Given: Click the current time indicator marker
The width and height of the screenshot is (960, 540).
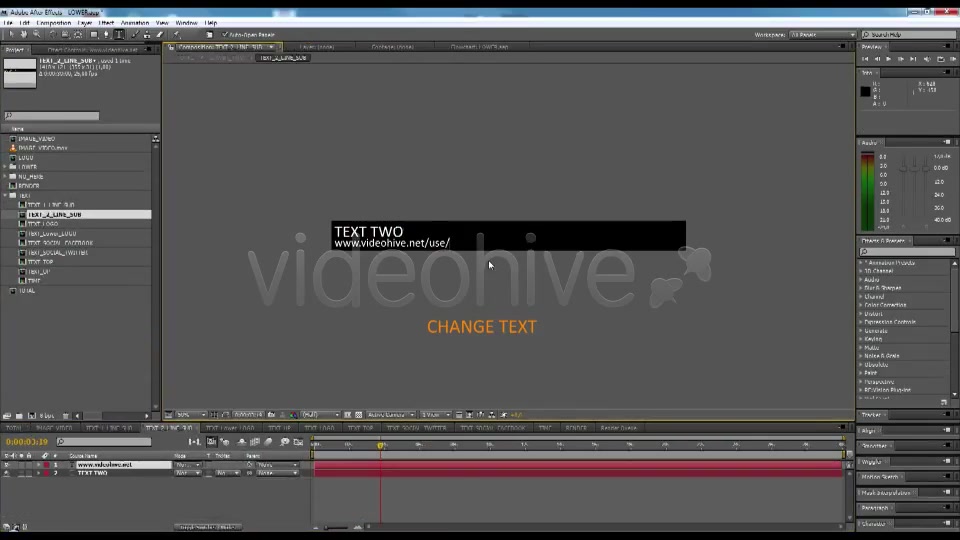Looking at the screenshot, I should click(380, 446).
